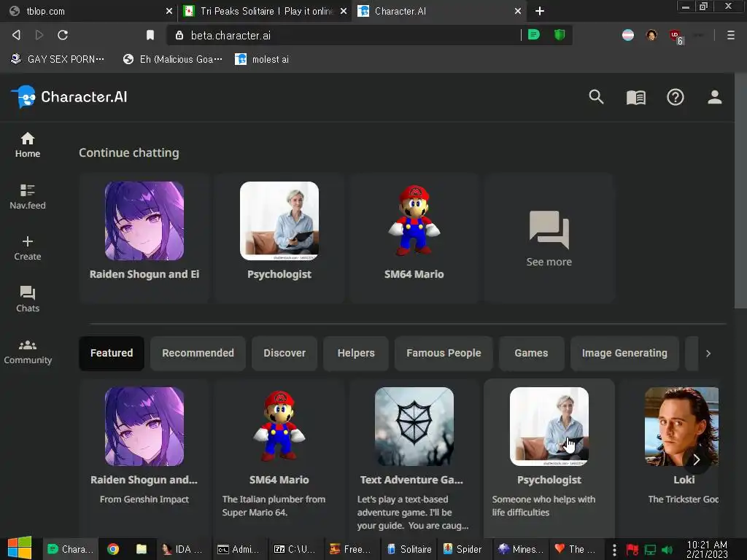747x560 pixels.
Task: Click the green chat icon in address bar
Action: pyautogui.click(x=533, y=35)
